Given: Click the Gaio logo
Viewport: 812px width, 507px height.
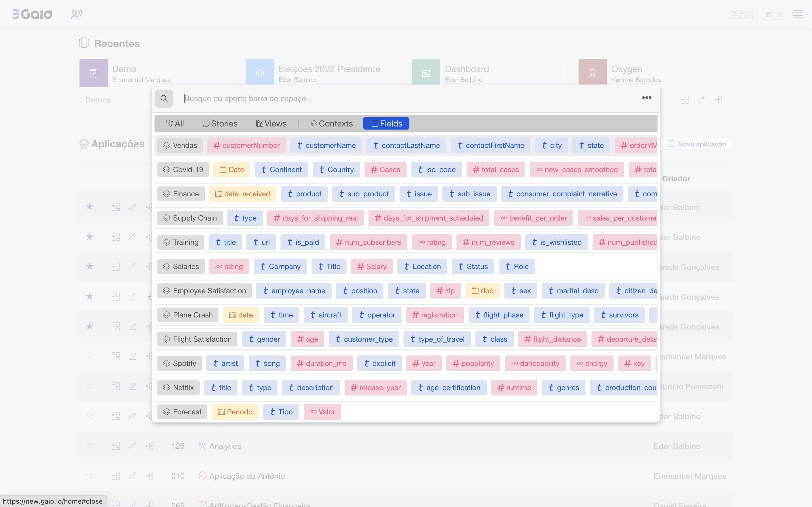Looking at the screenshot, I should (x=32, y=14).
